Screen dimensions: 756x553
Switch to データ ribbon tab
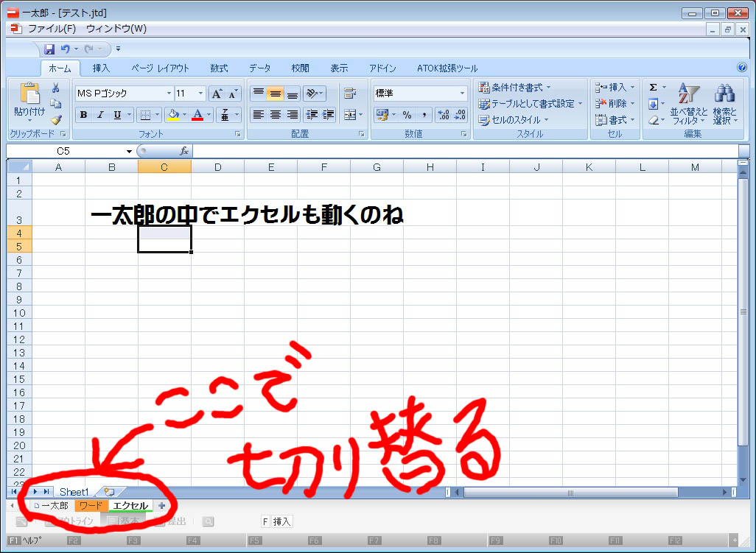tap(260, 68)
